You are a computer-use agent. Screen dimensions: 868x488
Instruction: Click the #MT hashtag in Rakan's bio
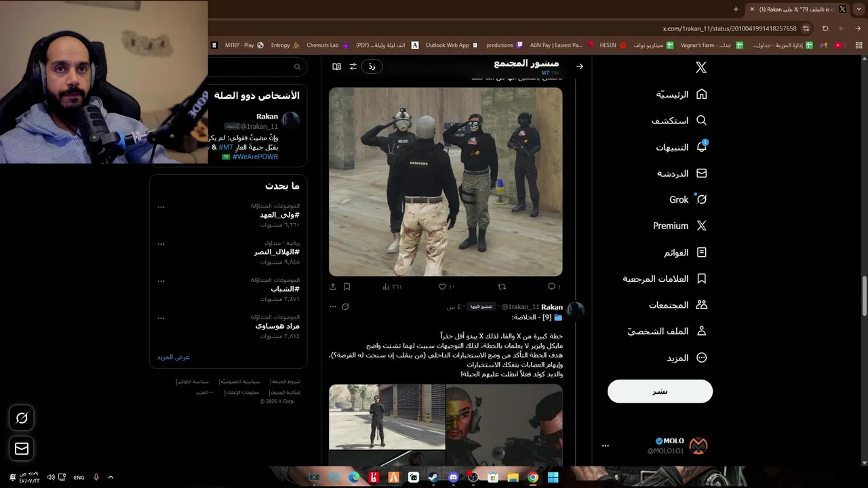[226, 147]
